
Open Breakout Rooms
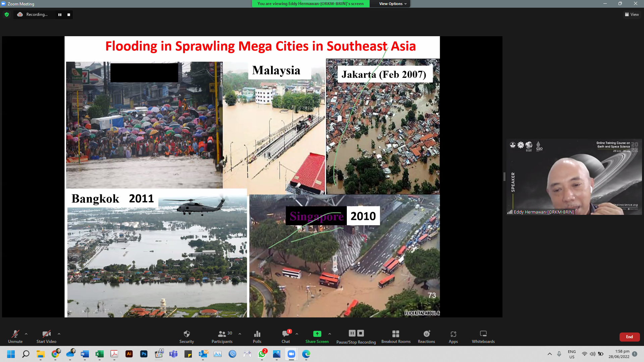396,334
